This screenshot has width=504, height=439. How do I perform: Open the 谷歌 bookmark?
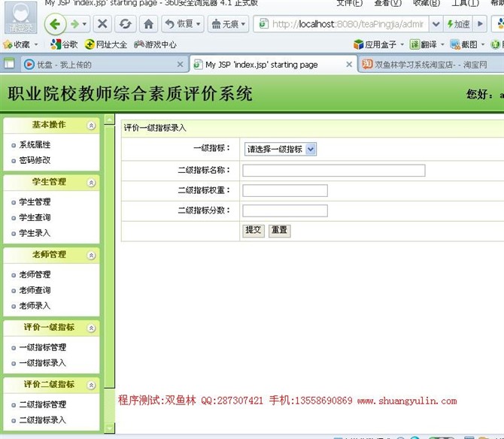tap(64, 44)
